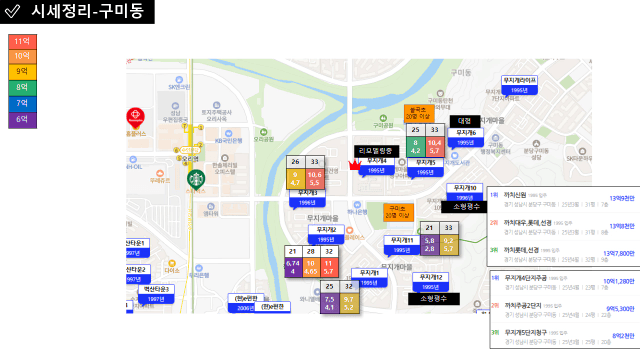Select the 무지개1 apartment label
The width and height of the screenshot is (640, 360).
pyautogui.click(x=369, y=278)
